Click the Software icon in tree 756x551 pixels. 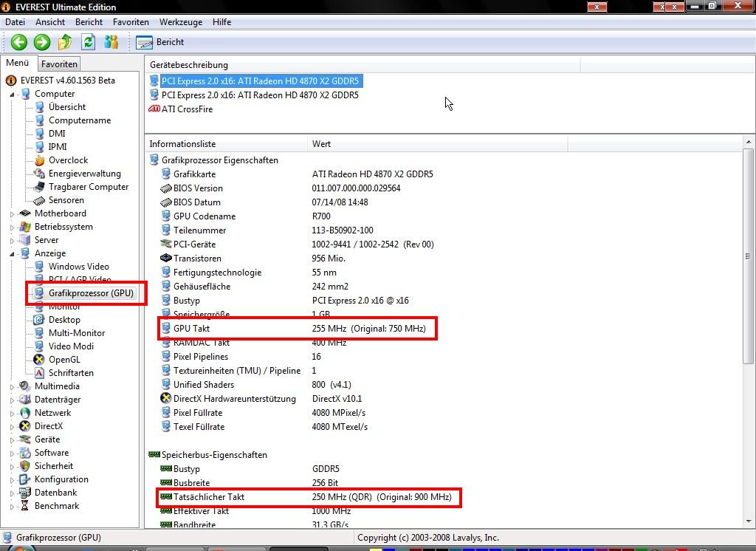coord(24,453)
